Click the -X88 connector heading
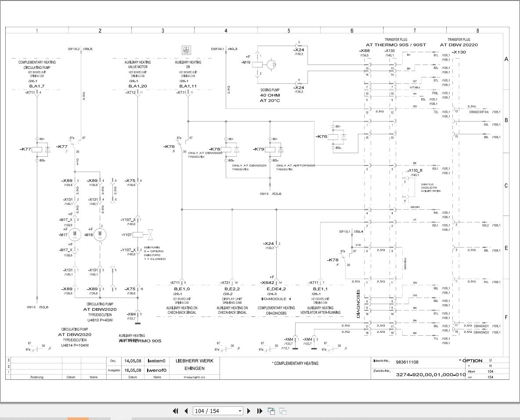The image size is (520, 420). click(x=365, y=51)
